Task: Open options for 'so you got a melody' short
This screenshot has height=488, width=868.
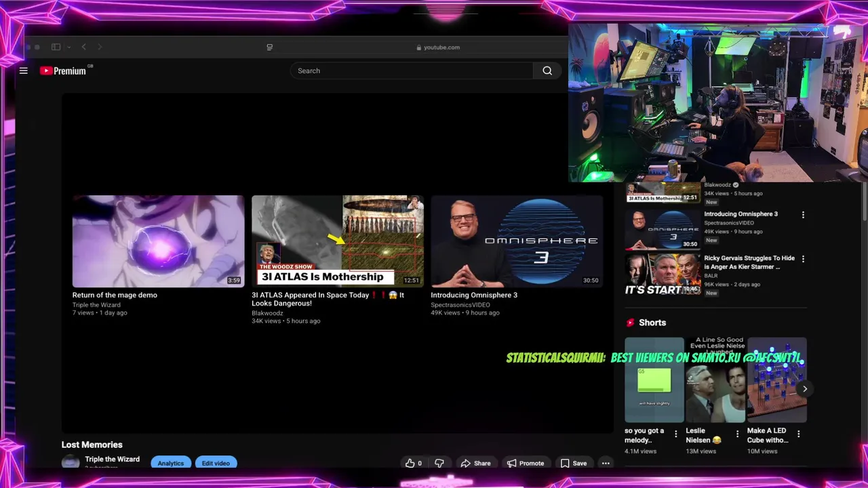Action: pyautogui.click(x=675, y=434)
